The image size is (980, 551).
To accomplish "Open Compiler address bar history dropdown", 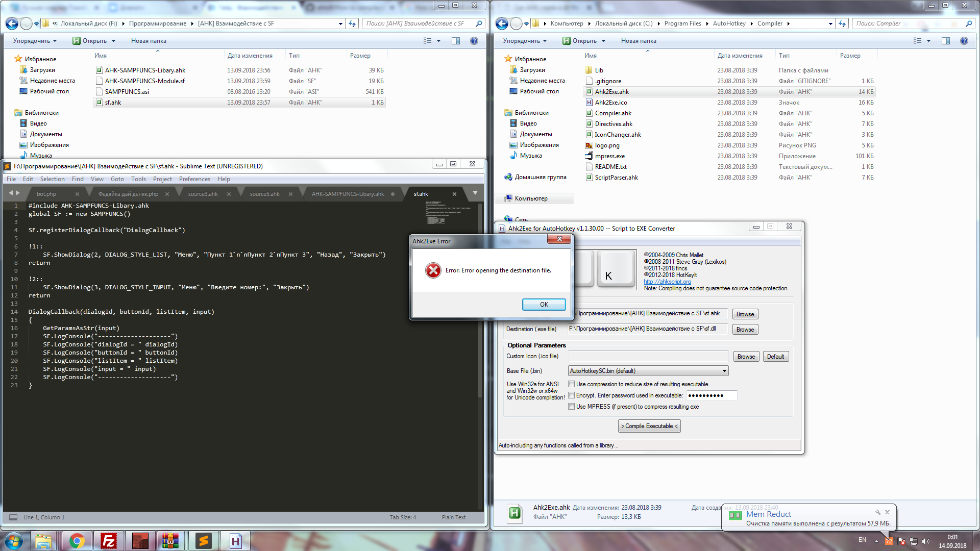I will (x=830, y=23).
